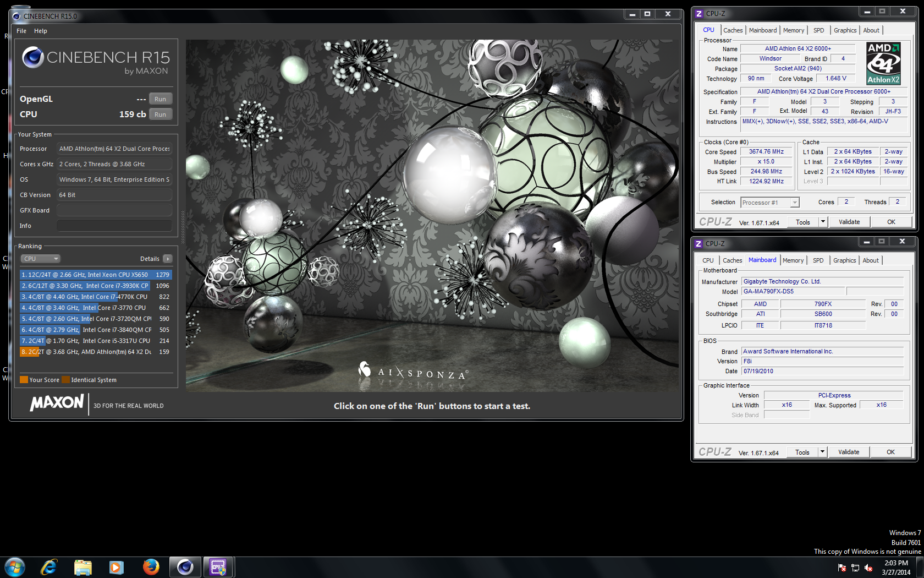
Task: Switch to Caches tab in top CPU-Z
Action: pos(733,30)
